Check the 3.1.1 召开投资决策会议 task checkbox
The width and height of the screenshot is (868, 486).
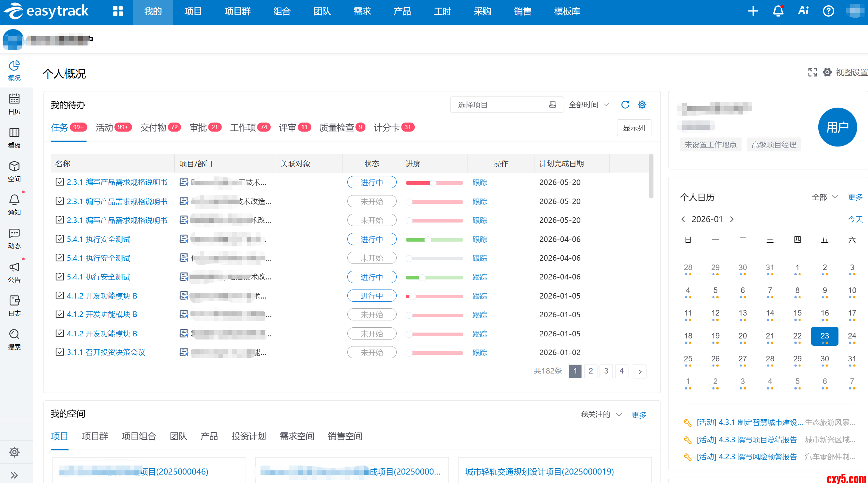click(x=60, y=352)
